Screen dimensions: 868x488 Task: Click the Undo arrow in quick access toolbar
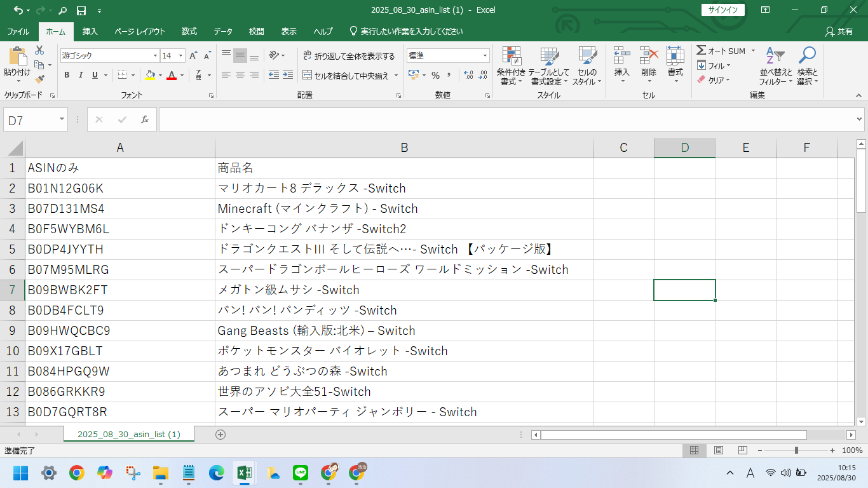[x=17, y=10]
